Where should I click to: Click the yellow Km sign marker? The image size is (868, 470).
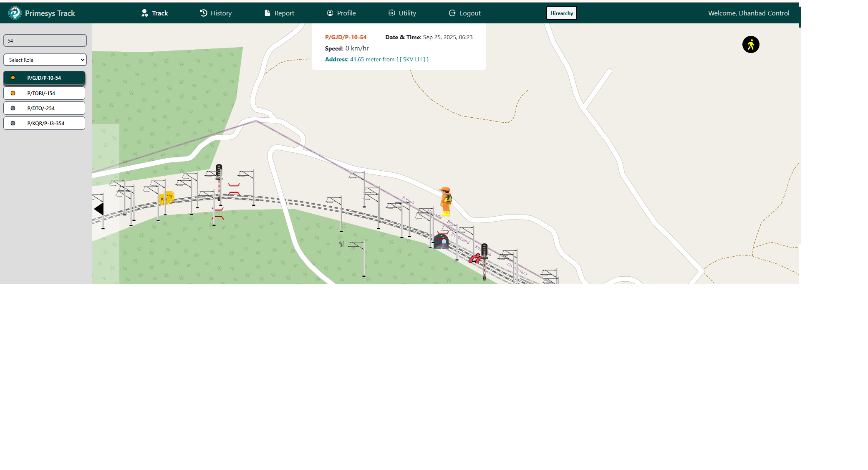(x=167, y=197)
